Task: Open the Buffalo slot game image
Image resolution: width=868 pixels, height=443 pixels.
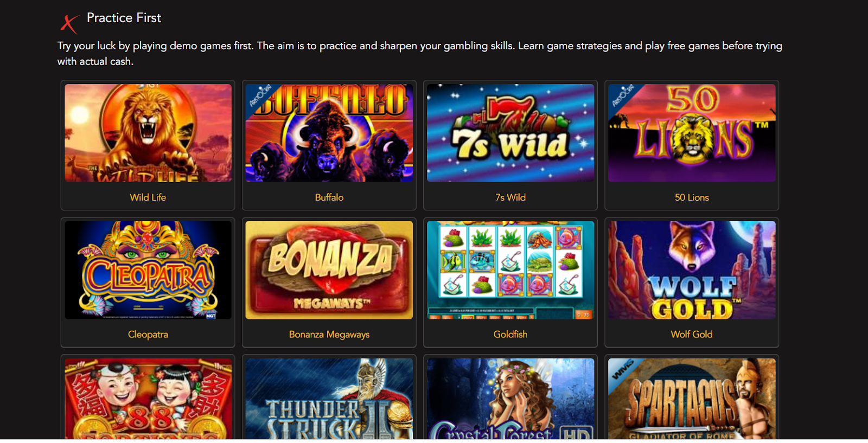Action: 329,133
